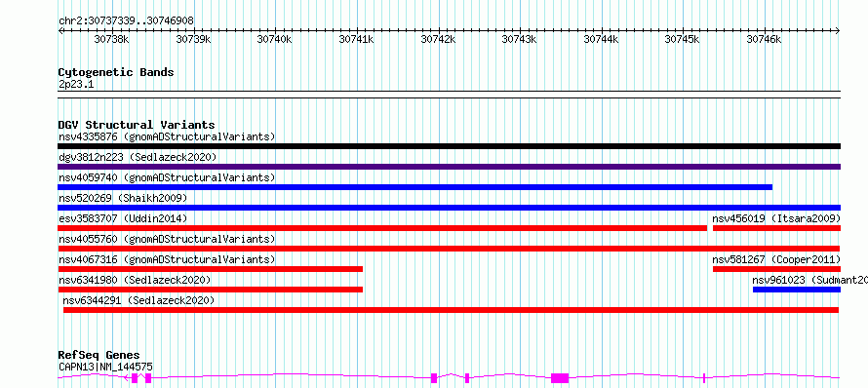Click the nsv4055760 (gnomADStructuralVariants) label
This screenshot has width=868, height=388.
tap(167, 239)
